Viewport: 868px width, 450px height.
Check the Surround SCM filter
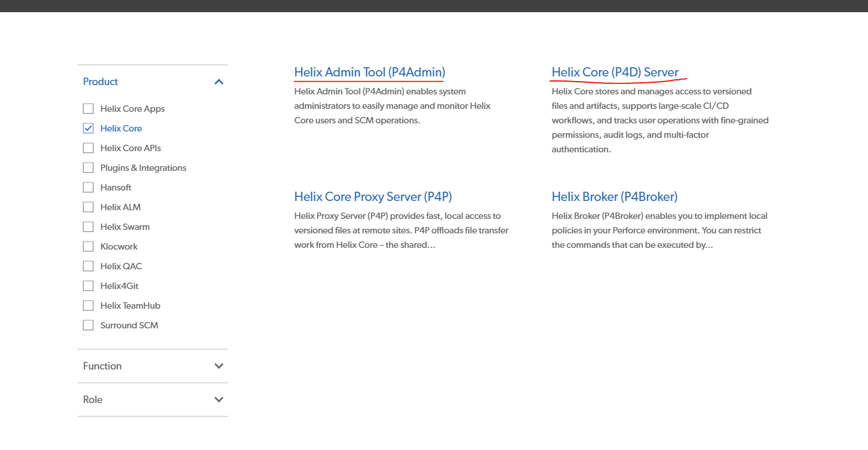[88, 325]
